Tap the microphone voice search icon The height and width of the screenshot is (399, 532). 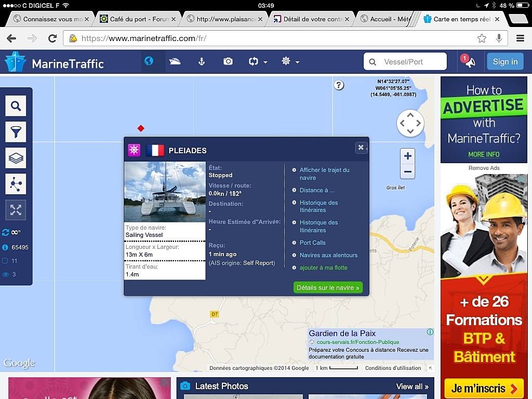tap(499, 38)
